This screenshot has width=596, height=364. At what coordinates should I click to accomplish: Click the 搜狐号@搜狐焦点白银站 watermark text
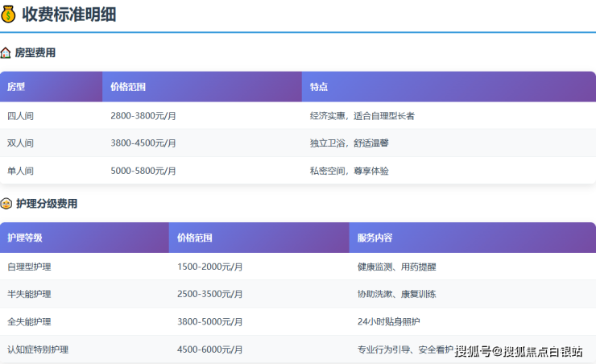tap(519, 351)
